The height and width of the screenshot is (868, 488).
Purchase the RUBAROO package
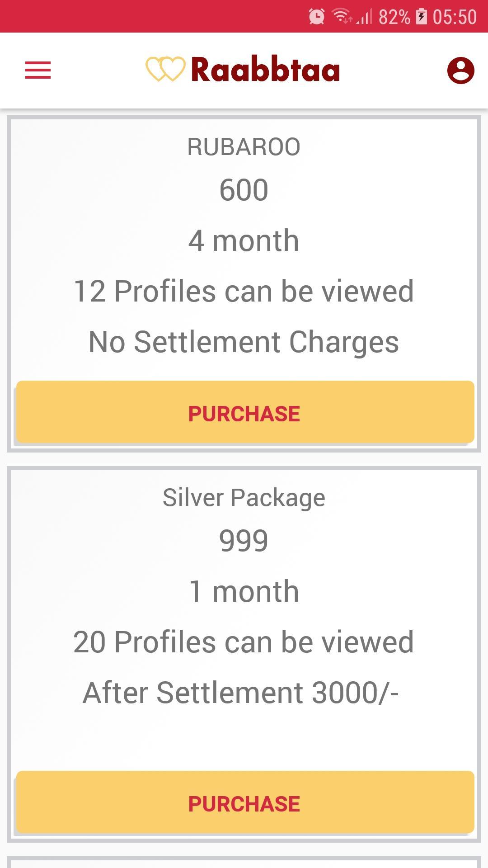(245, 412)
